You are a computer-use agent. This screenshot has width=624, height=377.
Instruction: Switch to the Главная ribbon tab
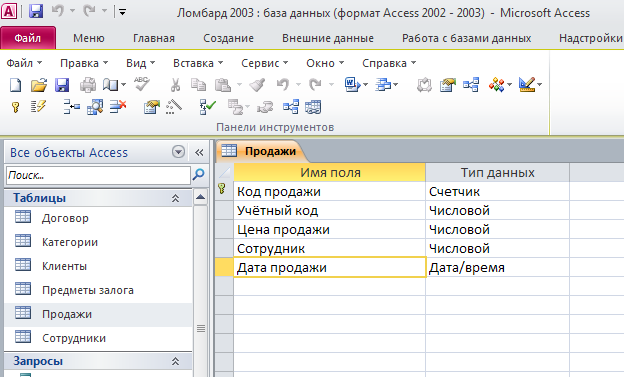pyautogui.click(x=154, y=38)
